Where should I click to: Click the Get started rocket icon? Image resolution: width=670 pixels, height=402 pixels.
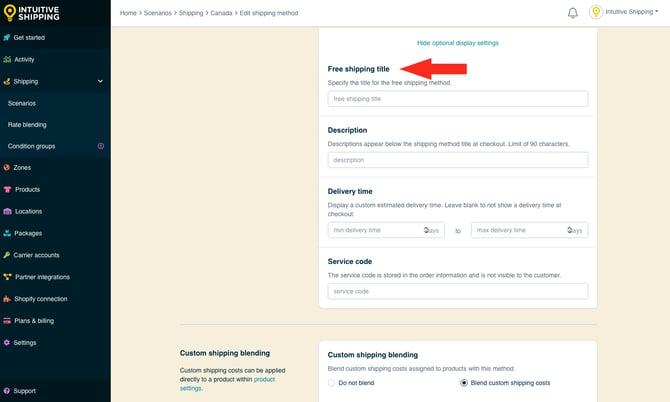pyautogui.click(x=6, y=38)
